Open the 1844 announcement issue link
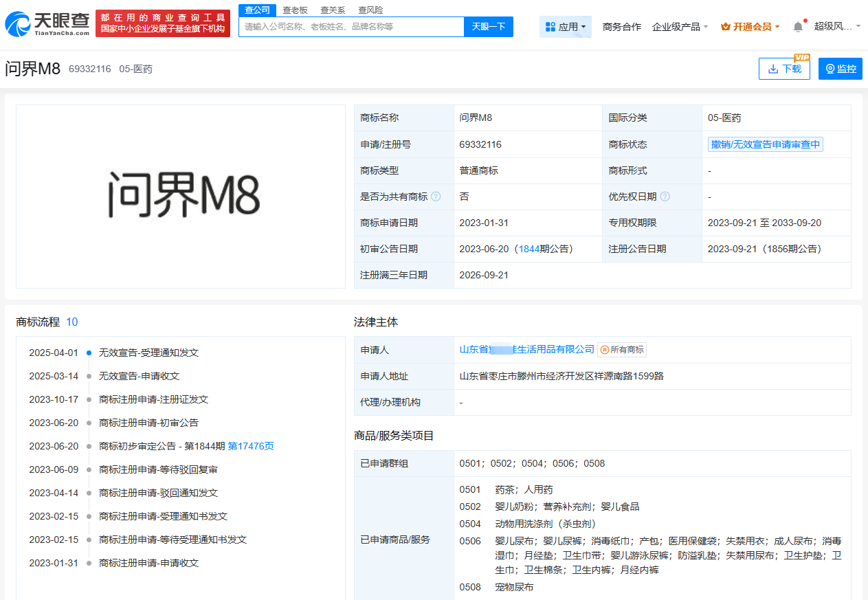868x600 pixels. click(528, 249)
